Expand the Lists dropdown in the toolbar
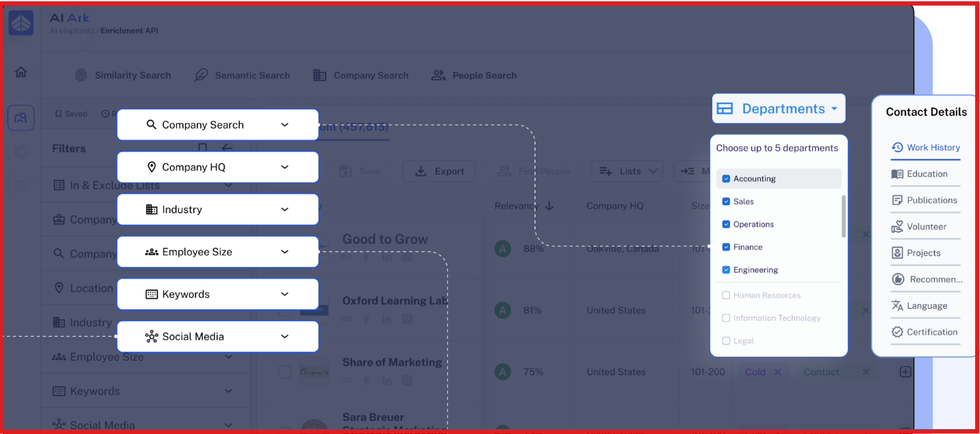980x434 pixels. pyautogui.click(x=627, y=171)
